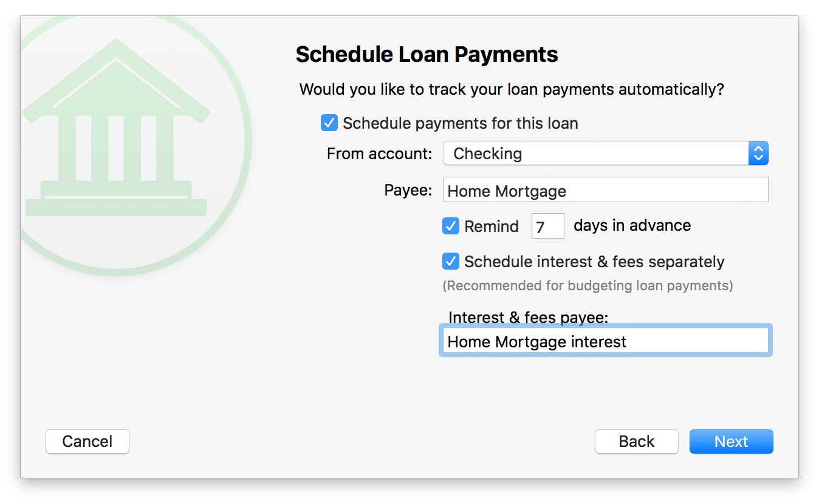Click the Payee label

(x=408, y=191)
